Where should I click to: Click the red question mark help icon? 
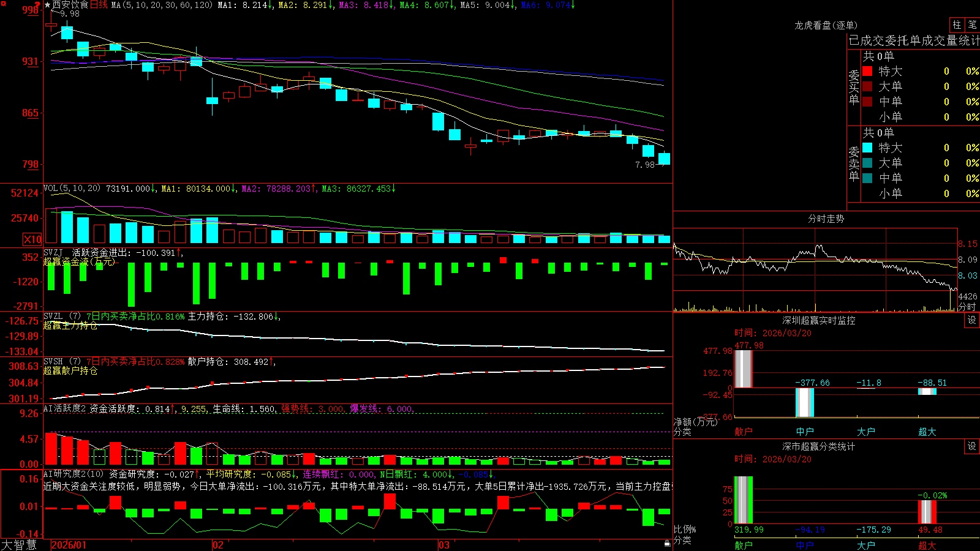(38, 5)
